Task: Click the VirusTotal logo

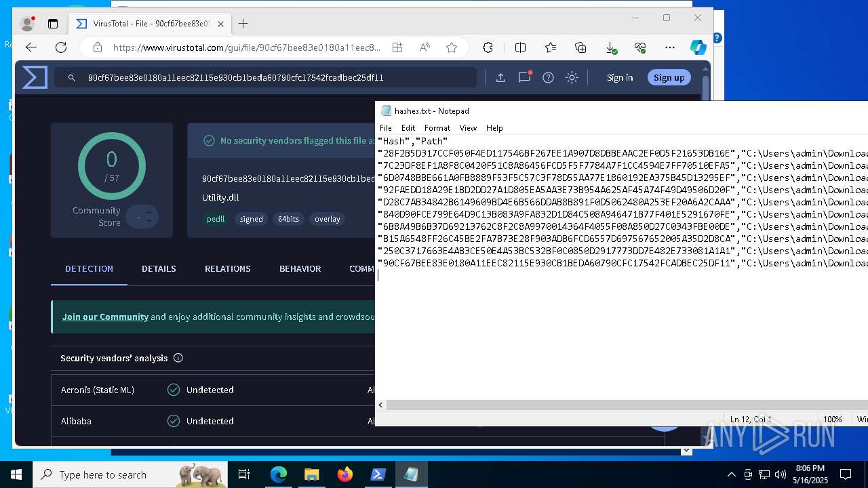Action: coord(35,77)
